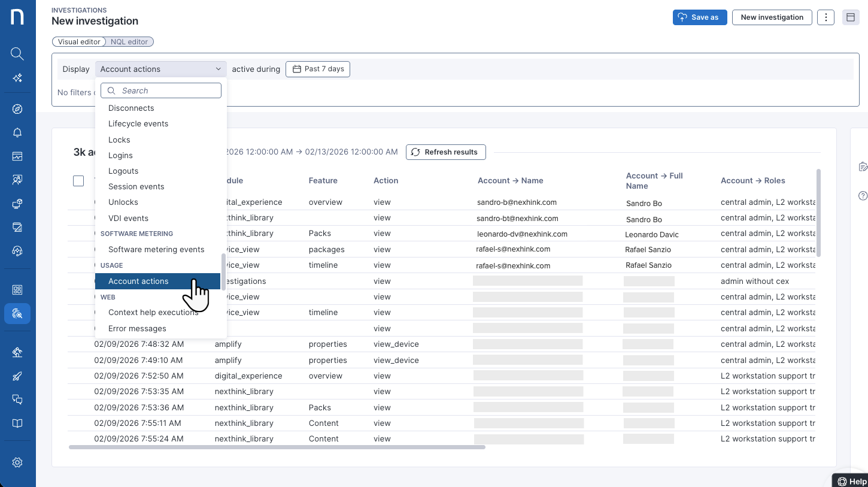Open the book documentation icon in sidebar

(x=17, y=424)
